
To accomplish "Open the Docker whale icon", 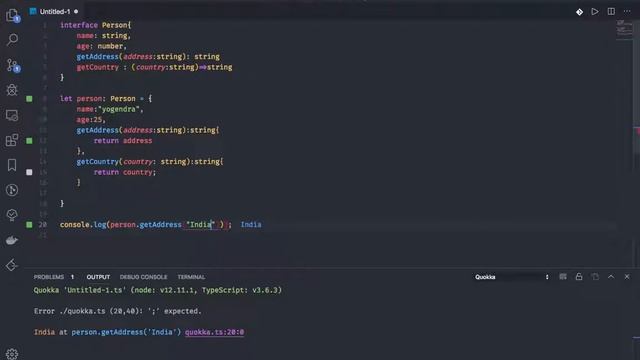I will click(12, 240).
